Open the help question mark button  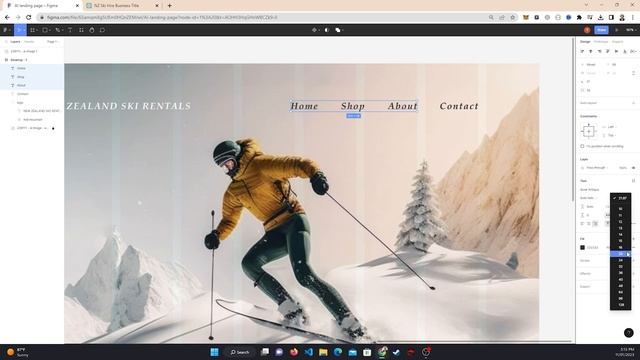[x=629, y=333]
